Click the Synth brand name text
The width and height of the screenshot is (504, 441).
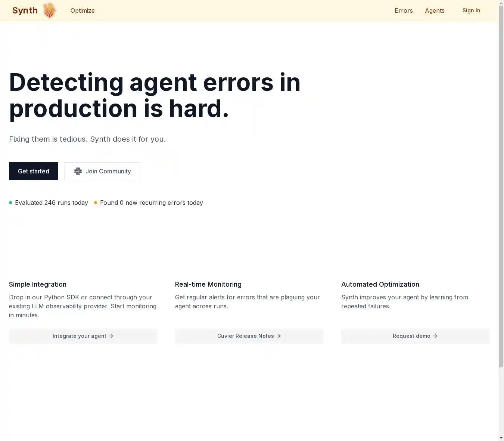tap(25, 10)
